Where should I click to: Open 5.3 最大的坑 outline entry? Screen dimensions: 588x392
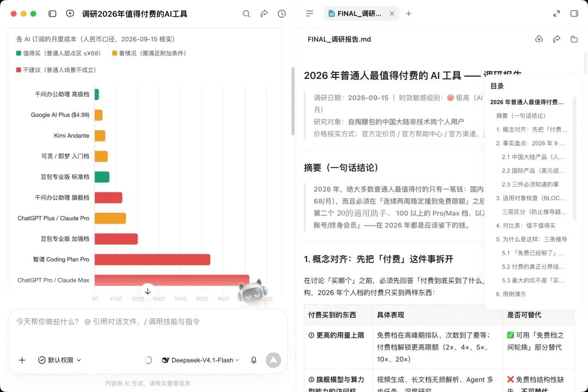pos(533,280)
